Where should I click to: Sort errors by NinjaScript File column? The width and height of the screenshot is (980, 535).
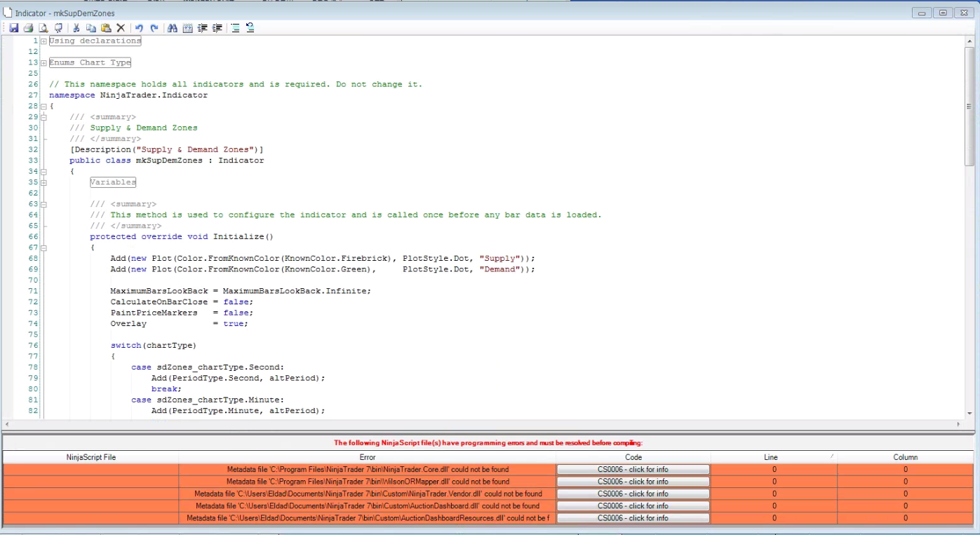pyautogui.click(x=91, y=457)
